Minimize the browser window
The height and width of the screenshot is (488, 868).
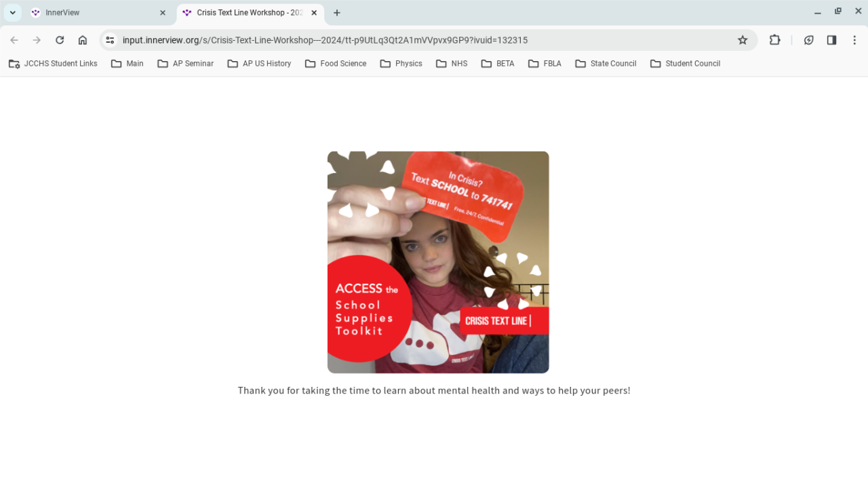[x=818, y=12]
